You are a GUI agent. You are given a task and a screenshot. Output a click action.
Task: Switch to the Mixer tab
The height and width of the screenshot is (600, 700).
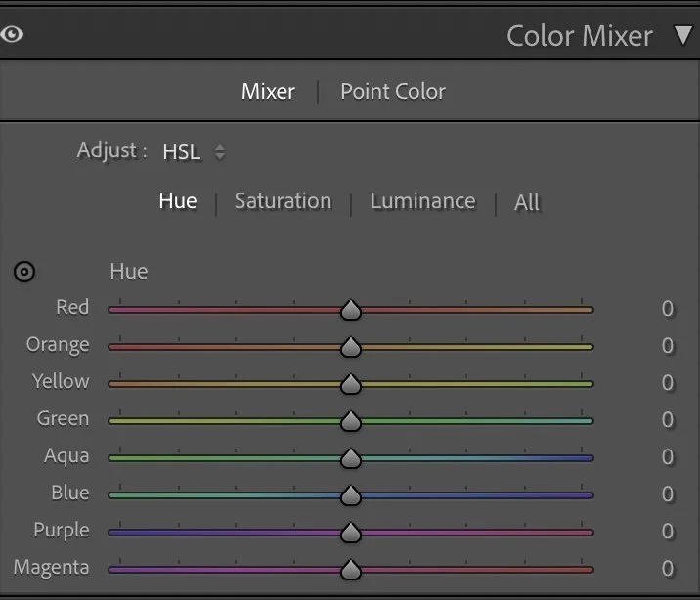pos(268,92)
